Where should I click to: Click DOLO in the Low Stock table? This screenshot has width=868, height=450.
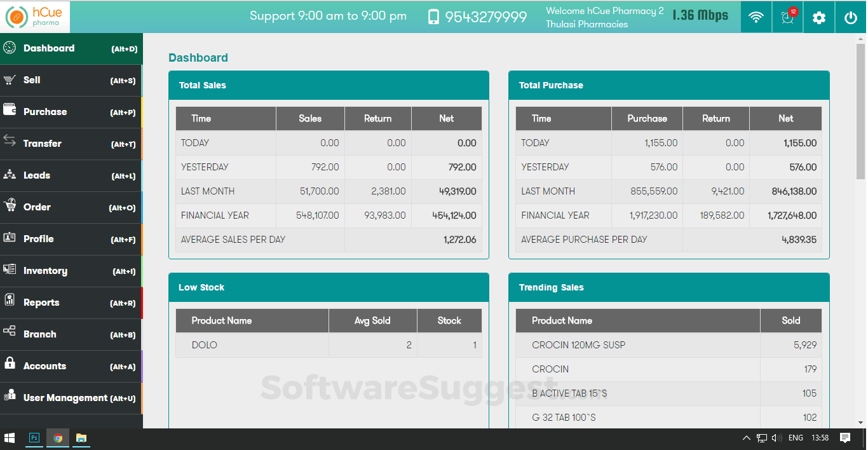pos(203,344)
